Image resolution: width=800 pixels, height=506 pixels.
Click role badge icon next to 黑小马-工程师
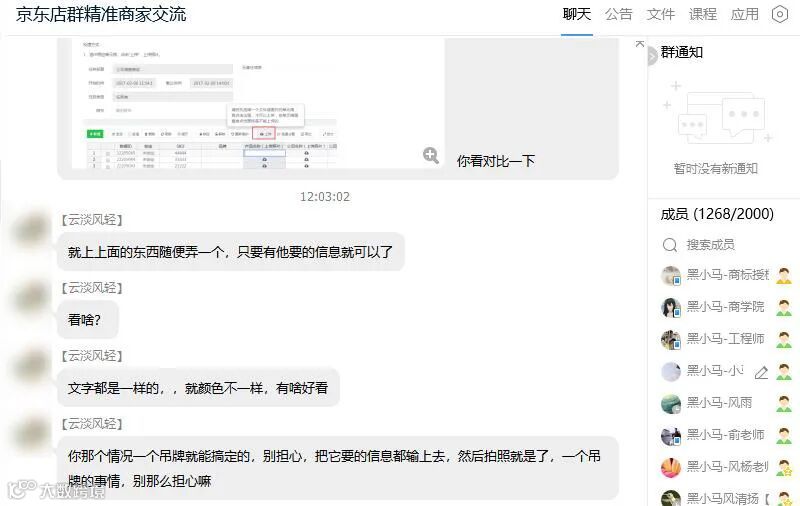click(784, 340)
